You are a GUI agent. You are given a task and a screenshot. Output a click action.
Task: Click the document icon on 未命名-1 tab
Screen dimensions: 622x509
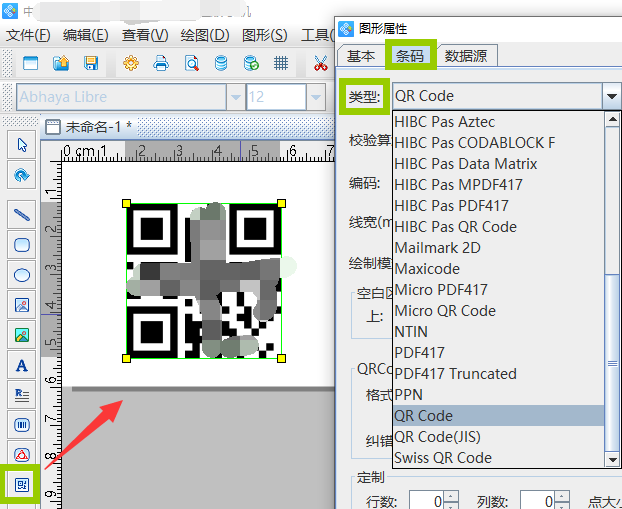53,127
